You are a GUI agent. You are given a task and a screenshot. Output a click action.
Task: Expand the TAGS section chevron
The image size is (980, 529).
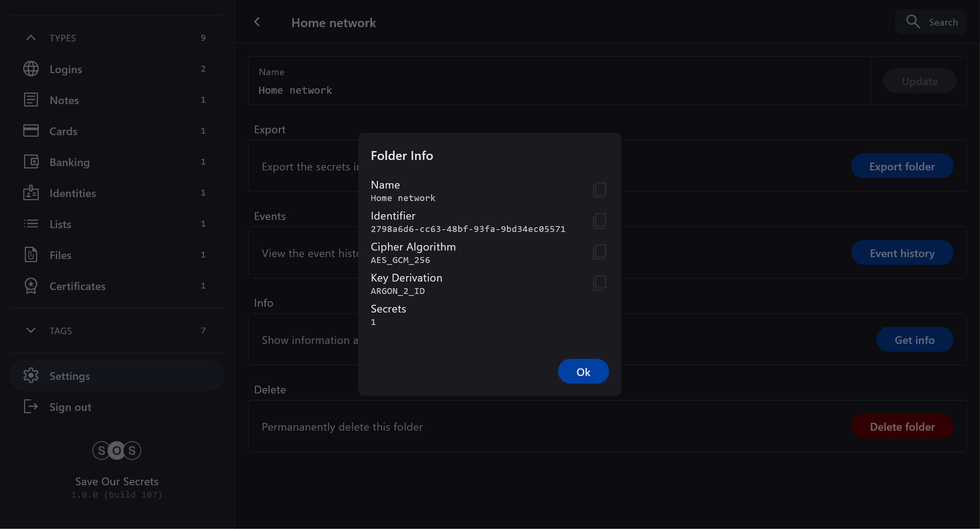31,330
